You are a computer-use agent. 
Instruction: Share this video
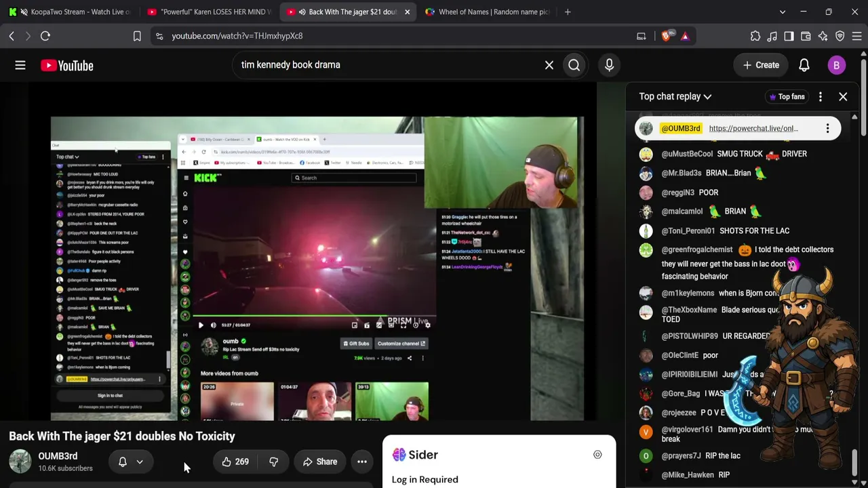319,462
